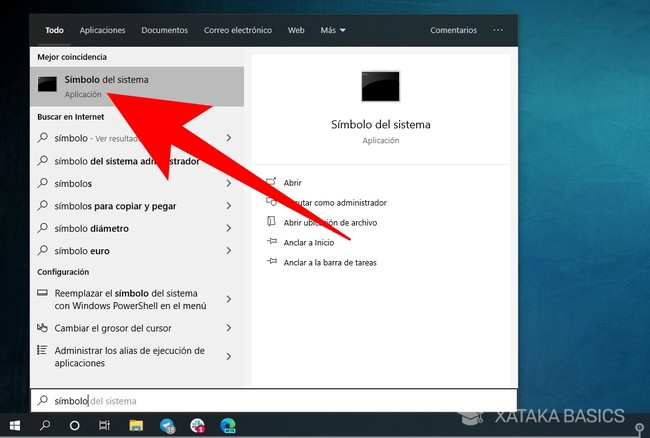The width and height of the screenshot is (650, 438).
Task: Open the Telegram taskbar icon
Action: pos(167,426)
